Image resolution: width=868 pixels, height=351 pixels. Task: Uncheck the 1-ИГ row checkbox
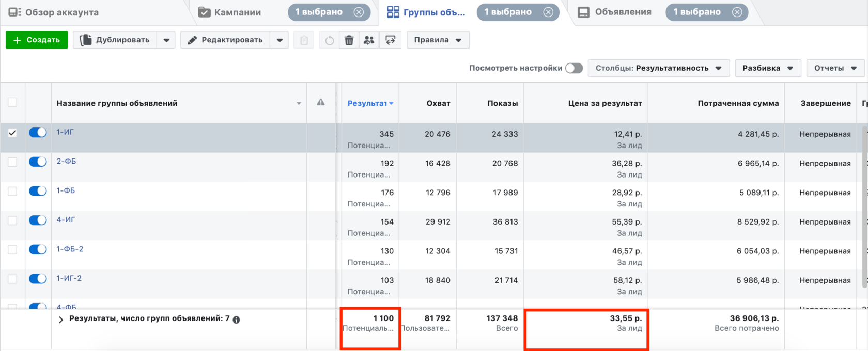click(x=12, y=133)
